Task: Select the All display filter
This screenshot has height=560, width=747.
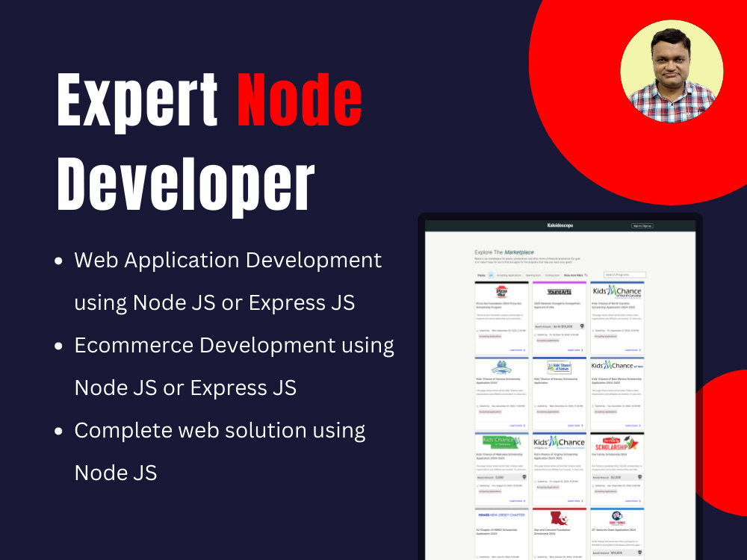Action: (x=492, y=276)
